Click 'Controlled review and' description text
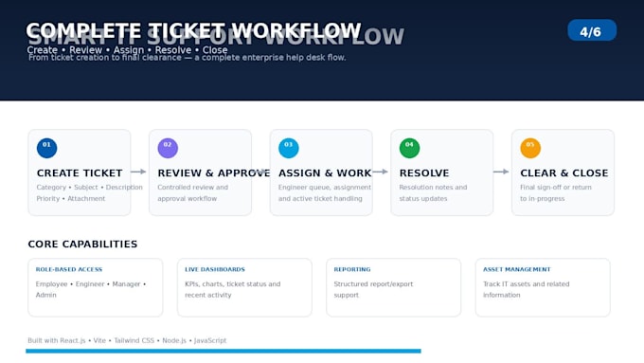The height and width of the screenshot is (363, 644). pos(192,188)
